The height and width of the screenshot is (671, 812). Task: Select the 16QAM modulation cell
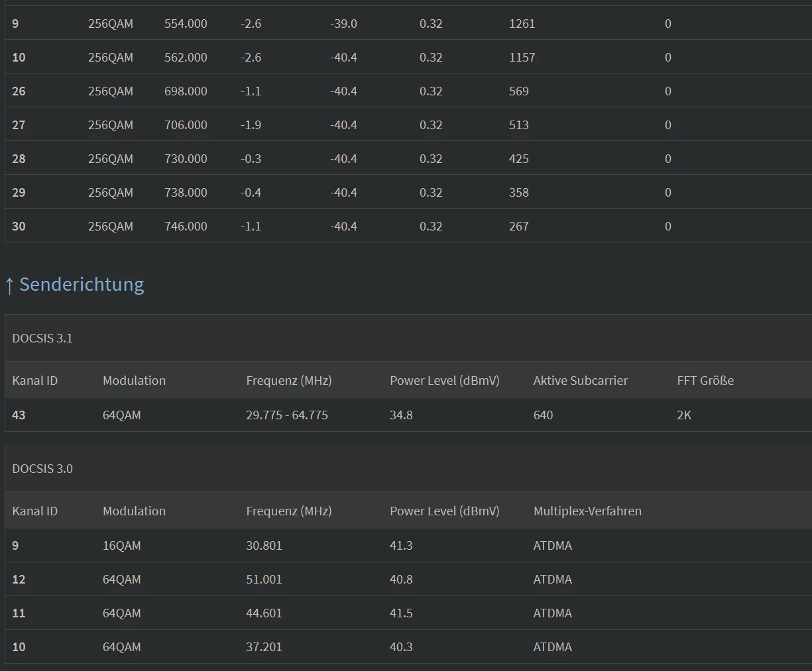pos(122,545)
